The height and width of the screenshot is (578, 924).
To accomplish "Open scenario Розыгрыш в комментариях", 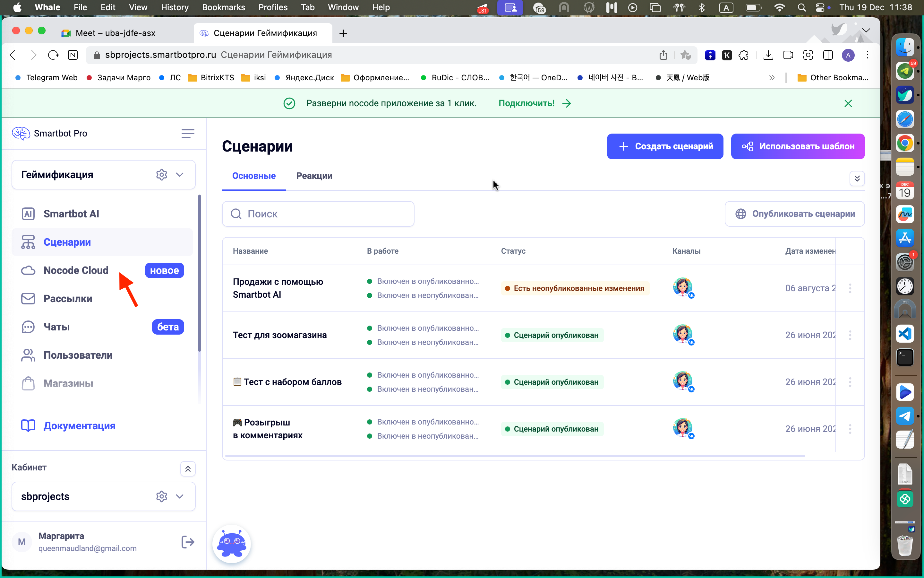I will coord(268,429).
